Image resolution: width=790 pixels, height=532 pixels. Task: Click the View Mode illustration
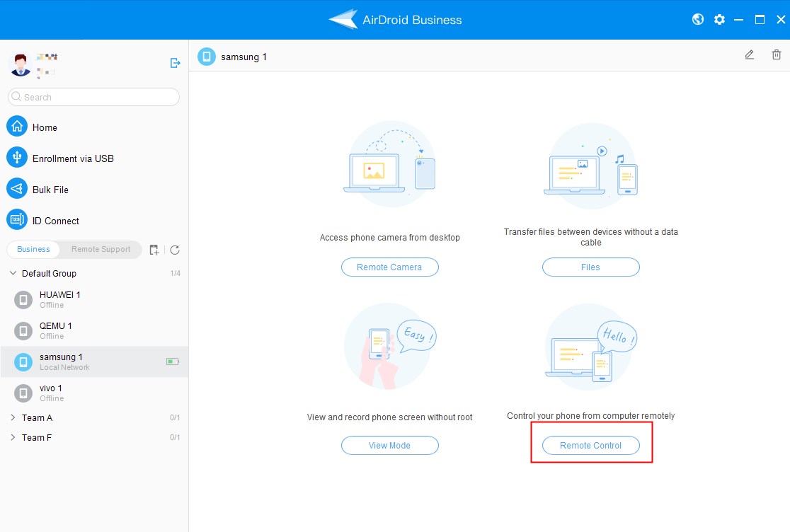pos(390,346)
